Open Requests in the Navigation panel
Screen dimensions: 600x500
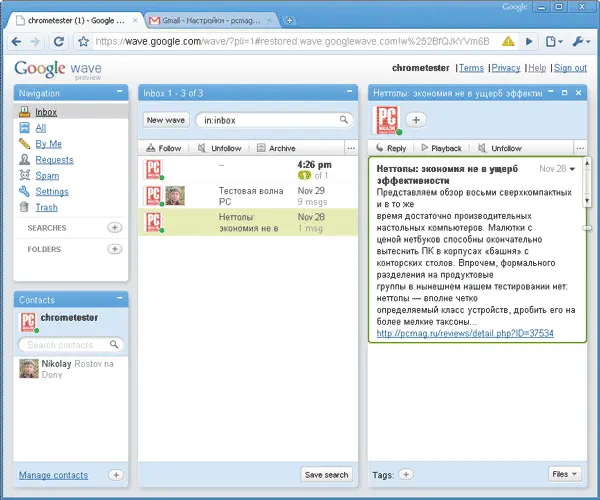coord(54,160)
